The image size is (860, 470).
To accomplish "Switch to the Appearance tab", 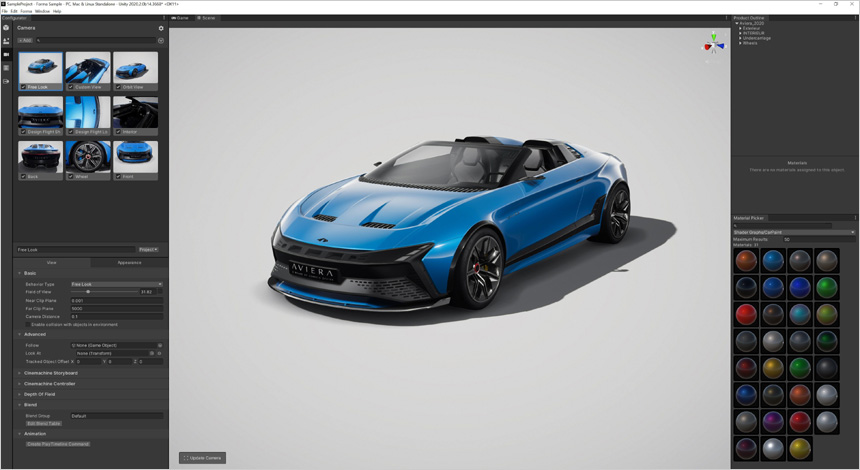I will [x=129, y=263].
